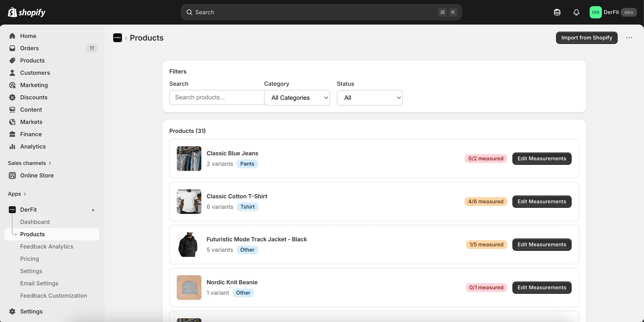Click Import from Shopify button
Viewport: 644px width, 322px height.
[x=587, y=38]
